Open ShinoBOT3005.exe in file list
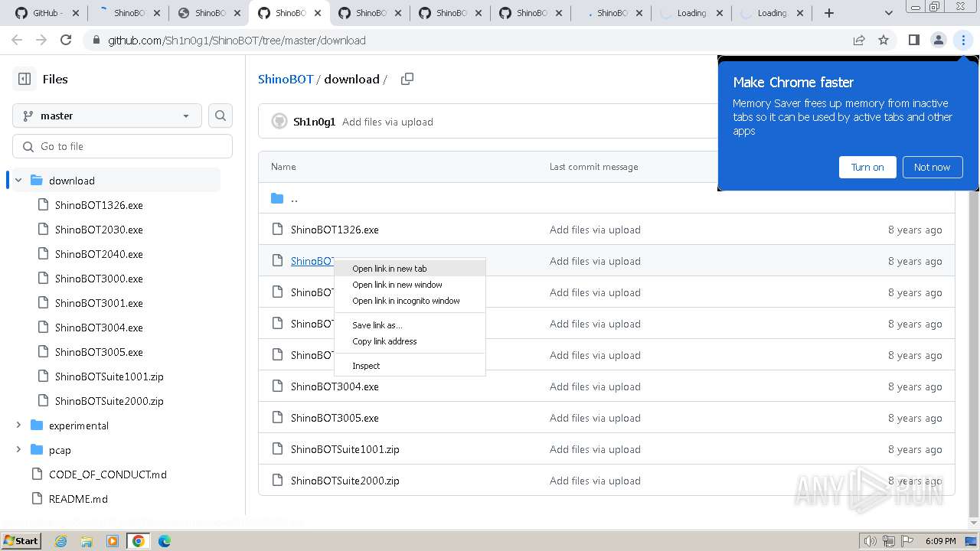980x551 pixels. [335, 418]
